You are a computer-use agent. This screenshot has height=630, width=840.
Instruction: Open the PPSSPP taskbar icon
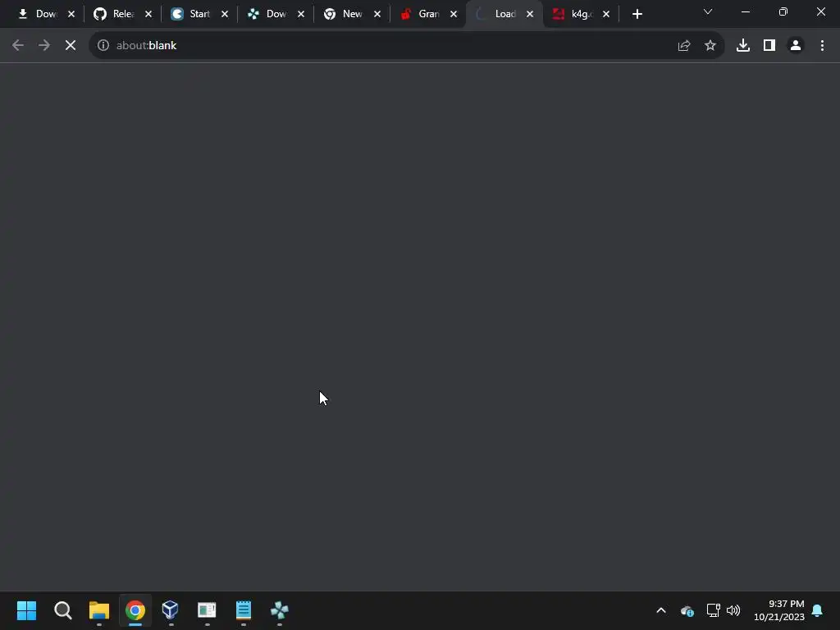point(279,610)
